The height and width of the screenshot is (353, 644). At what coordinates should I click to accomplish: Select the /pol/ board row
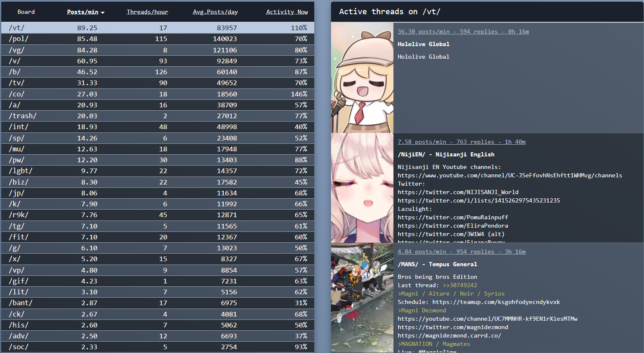(x=158, y=39)
